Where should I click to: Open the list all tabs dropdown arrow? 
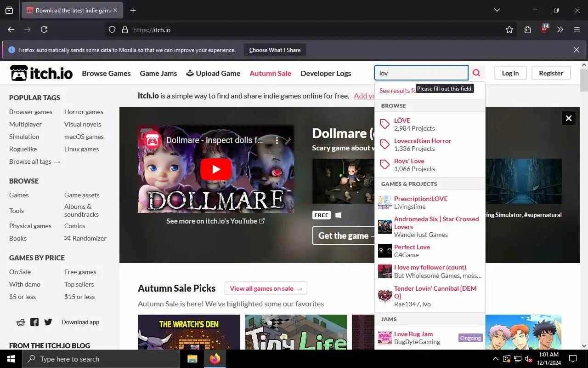[x=497, y=10]
